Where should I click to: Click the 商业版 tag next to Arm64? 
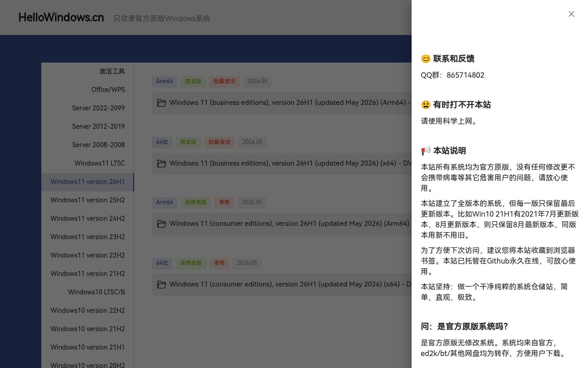point(193,81)
